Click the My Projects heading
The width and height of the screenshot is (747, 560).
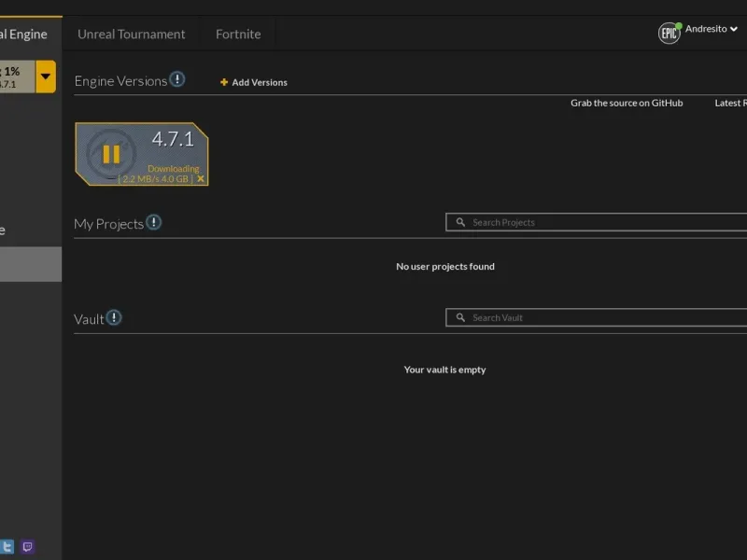coord(108,224)
